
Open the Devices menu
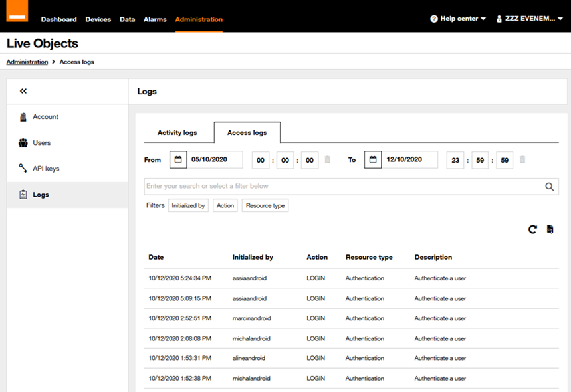coord(98,19)
